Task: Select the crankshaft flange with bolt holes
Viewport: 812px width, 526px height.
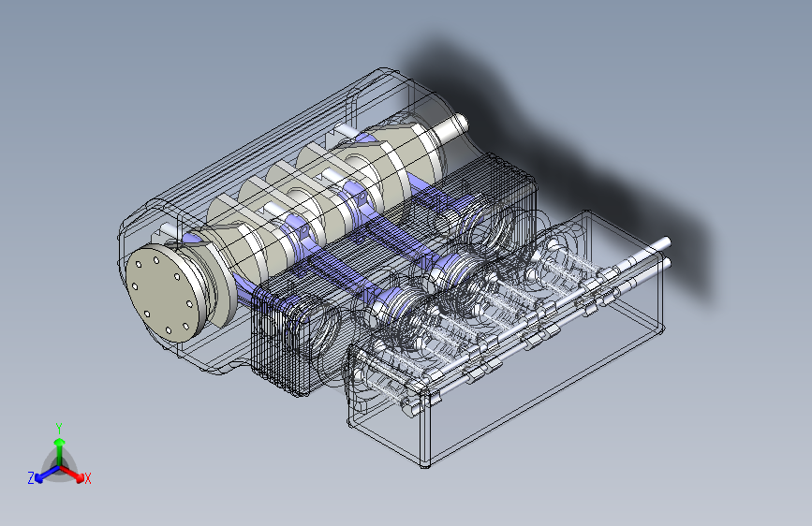Action: 167,294
